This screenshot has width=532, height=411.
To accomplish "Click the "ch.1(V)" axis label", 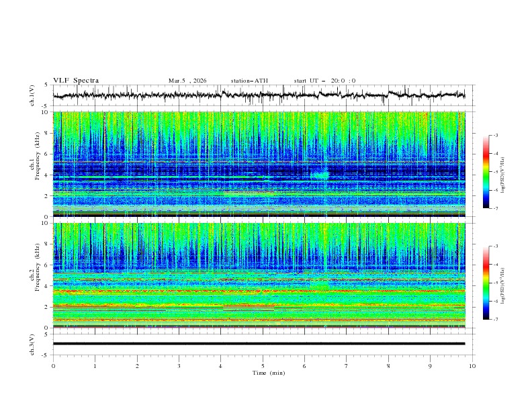I will point(32,95).
